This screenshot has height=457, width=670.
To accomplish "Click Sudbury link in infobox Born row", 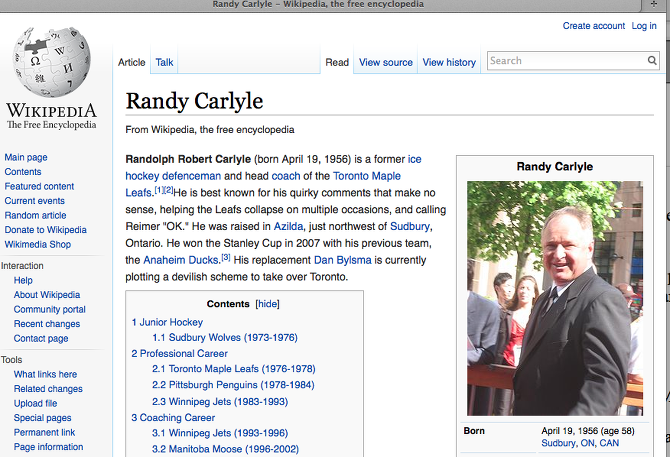I will coord(558,443).
